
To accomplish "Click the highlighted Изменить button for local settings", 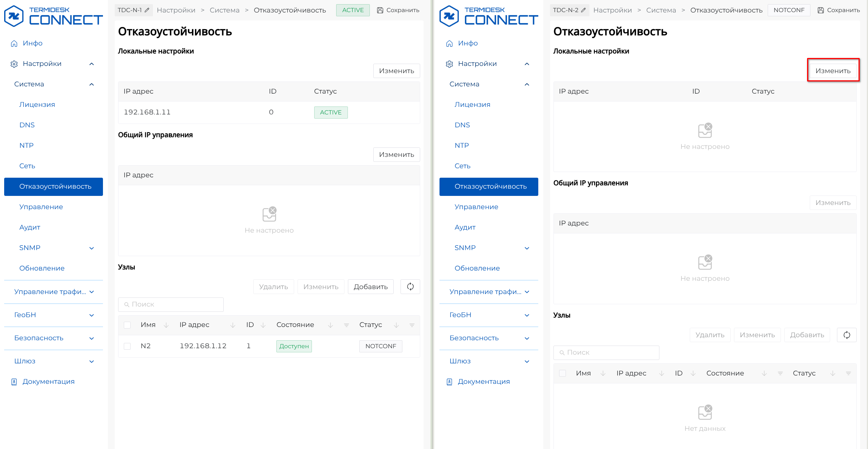I will (833, 71).
